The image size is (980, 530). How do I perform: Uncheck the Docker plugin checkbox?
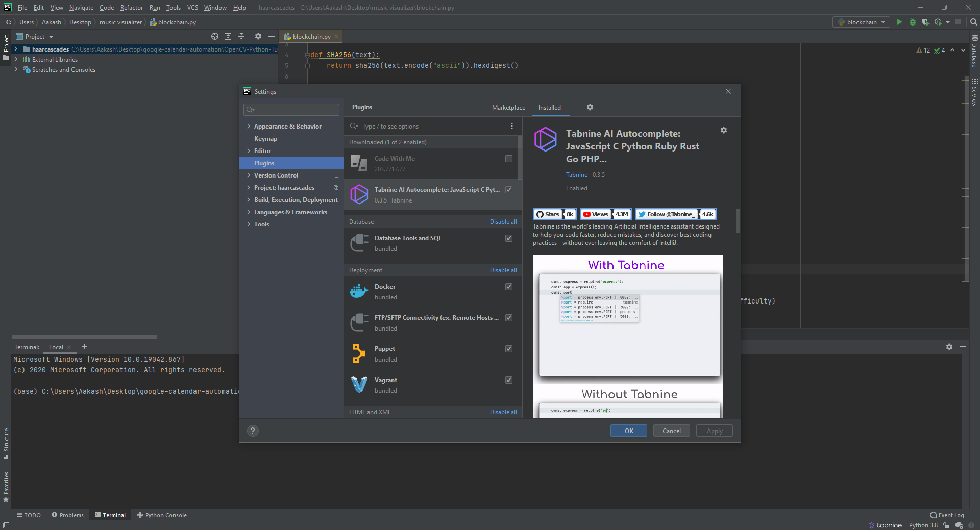point(509,287)
